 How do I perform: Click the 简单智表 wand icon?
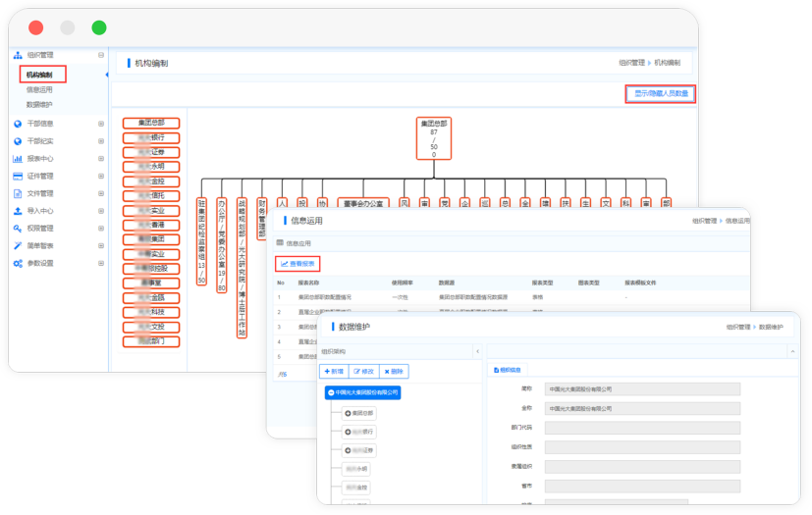(18, 246)
